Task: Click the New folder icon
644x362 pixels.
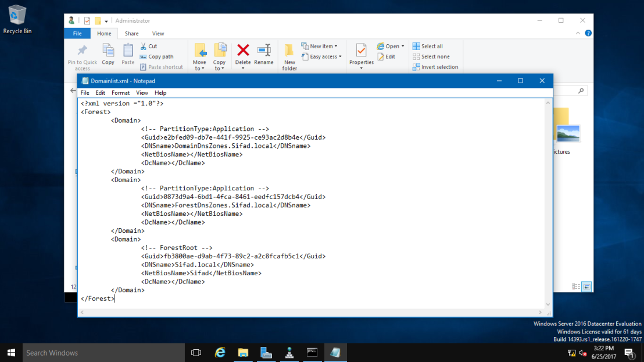Action: pyautogui.click(x=289, y=50)
